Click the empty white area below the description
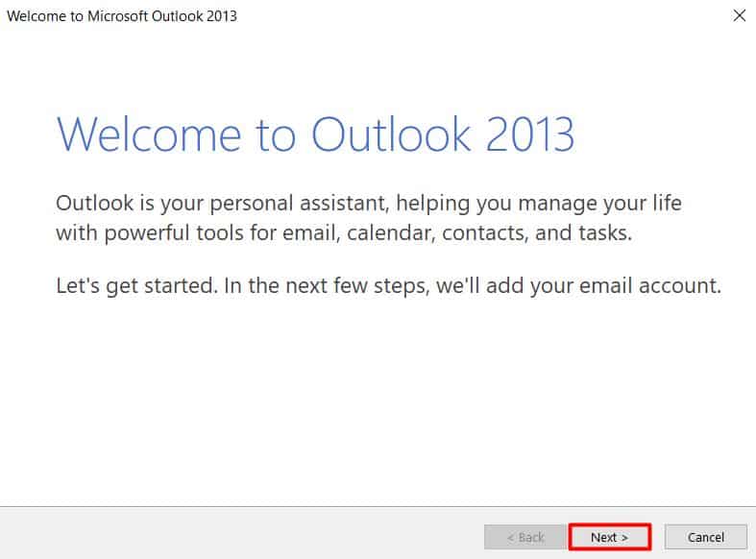Viewport: 756px width, 559px height. pyautogui.click(x=378, y=403)
